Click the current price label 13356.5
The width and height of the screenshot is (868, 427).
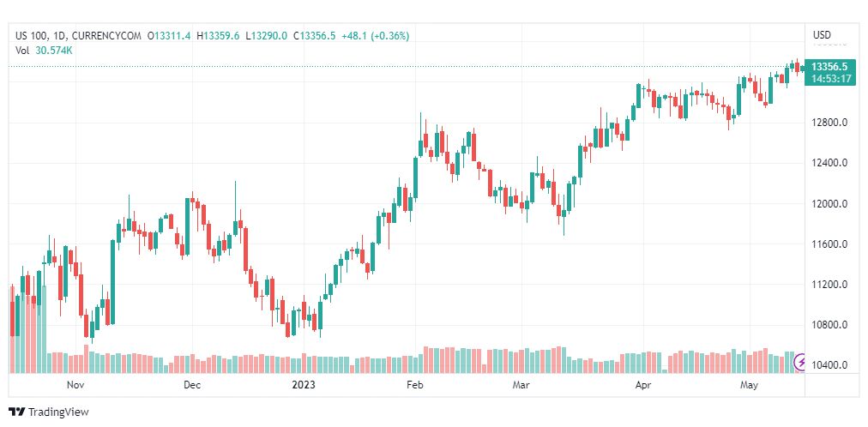829,67
